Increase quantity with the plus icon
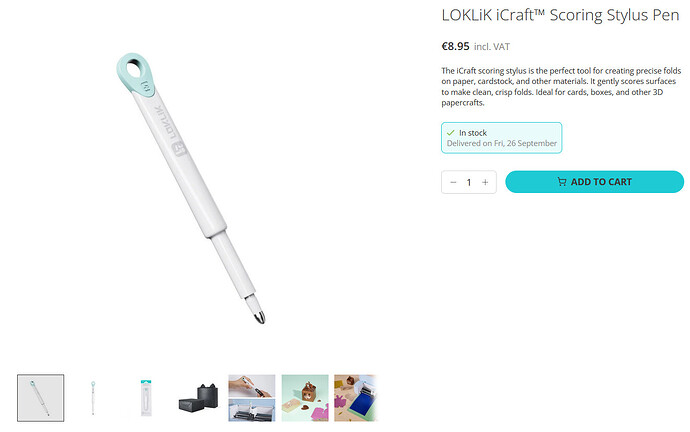 point(485,182)
